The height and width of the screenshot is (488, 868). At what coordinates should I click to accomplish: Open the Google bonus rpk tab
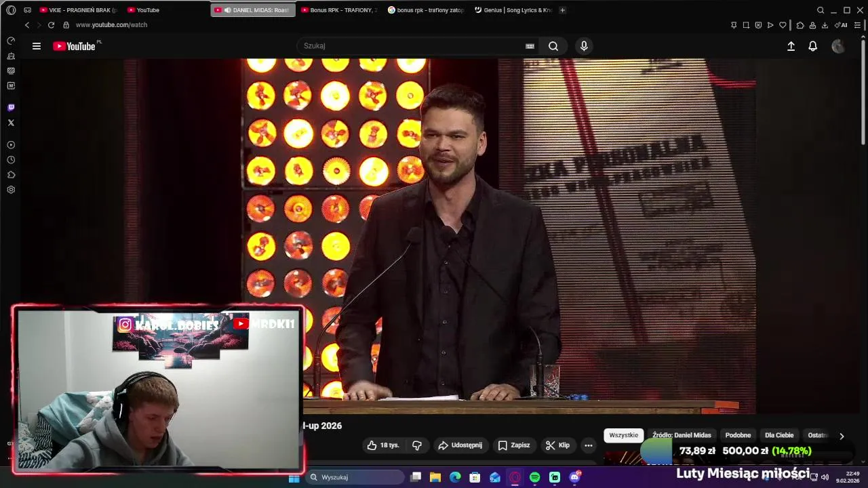click(427, 10)
